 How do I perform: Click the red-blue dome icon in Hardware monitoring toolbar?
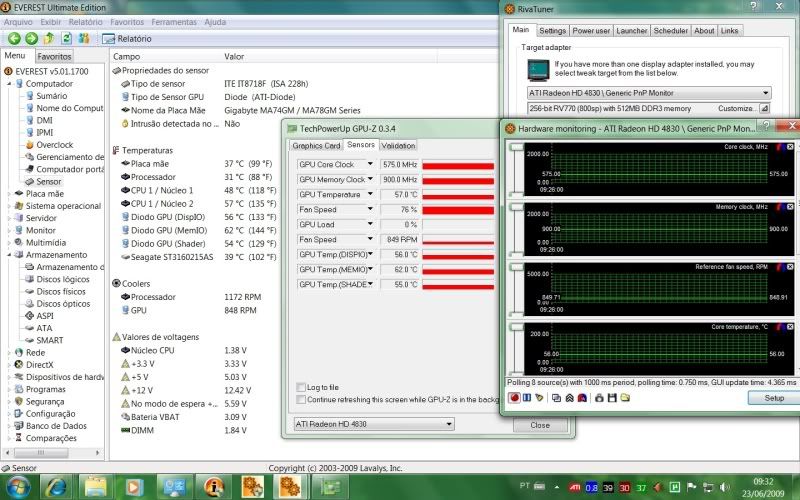pos(582,397)
